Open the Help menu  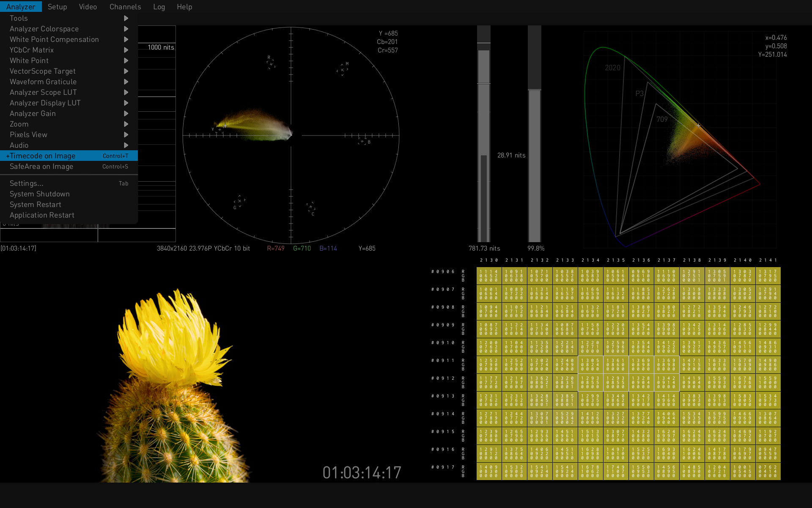(x=184, y=7)
